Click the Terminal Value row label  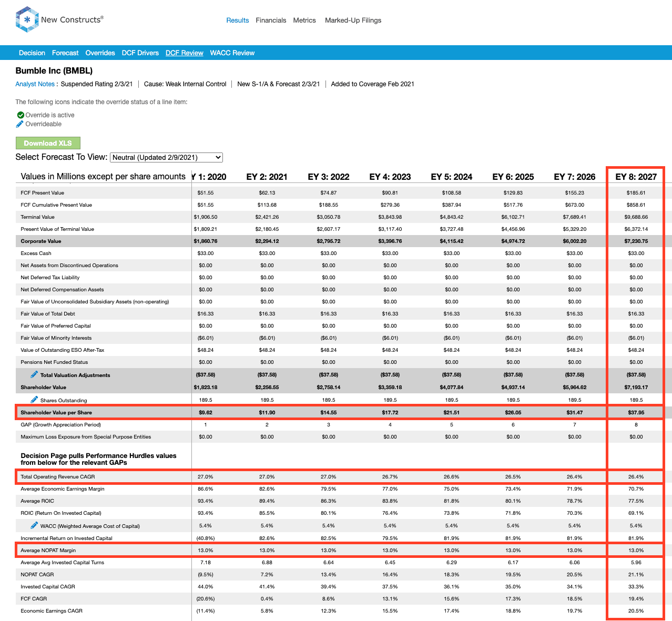pyautogui.click(x=38, y=217)
